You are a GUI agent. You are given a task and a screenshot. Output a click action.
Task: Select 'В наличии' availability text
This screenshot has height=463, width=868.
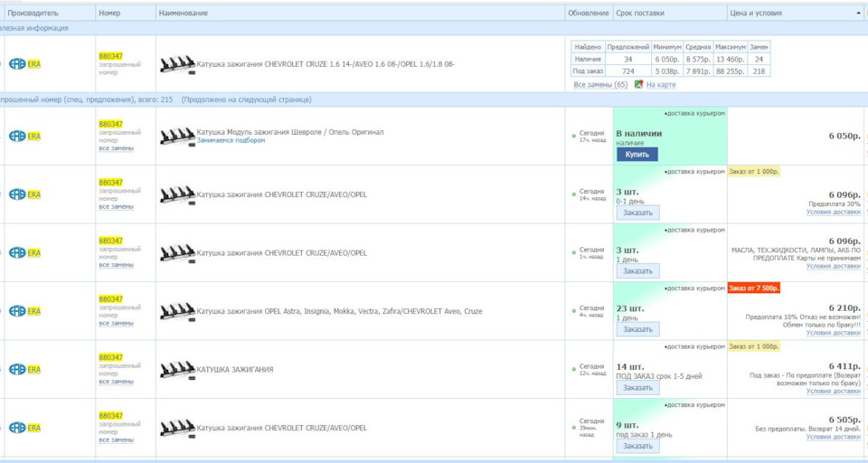[x=639, y=134]
